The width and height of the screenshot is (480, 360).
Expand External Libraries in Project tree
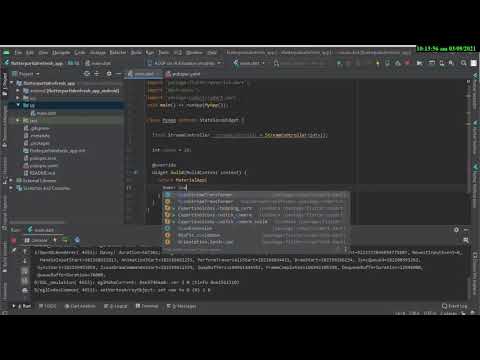[12, 180]
